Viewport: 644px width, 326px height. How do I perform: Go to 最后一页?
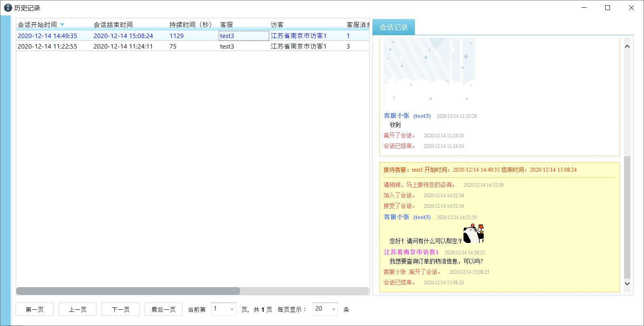pos(164,309)
